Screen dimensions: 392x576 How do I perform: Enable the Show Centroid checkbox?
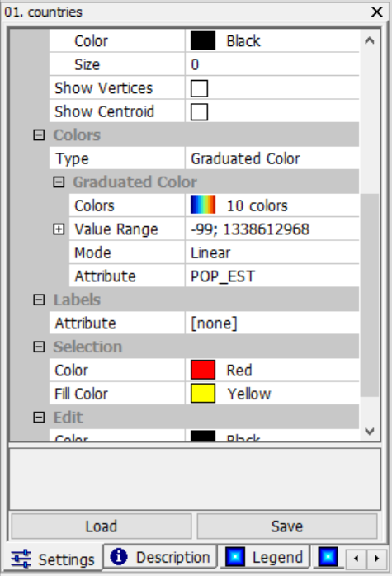199,112
